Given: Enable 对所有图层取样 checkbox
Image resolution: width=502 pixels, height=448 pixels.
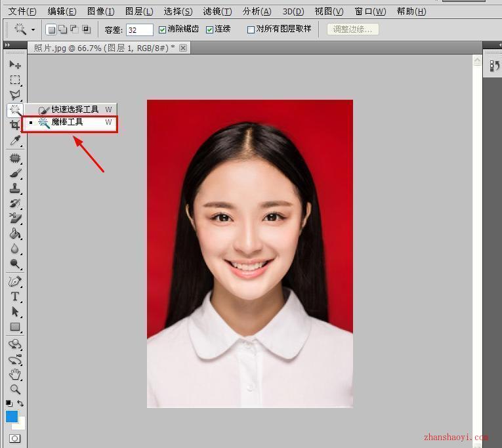Looking at the screenshot, I should click(x=251, y=30).
